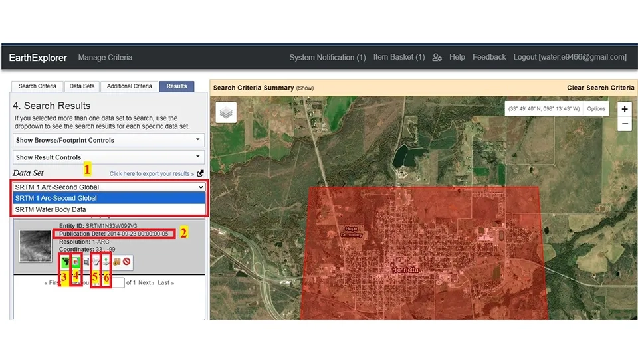
Task: Open the Item Basket (1)
Action: click(x=399, y=57)
